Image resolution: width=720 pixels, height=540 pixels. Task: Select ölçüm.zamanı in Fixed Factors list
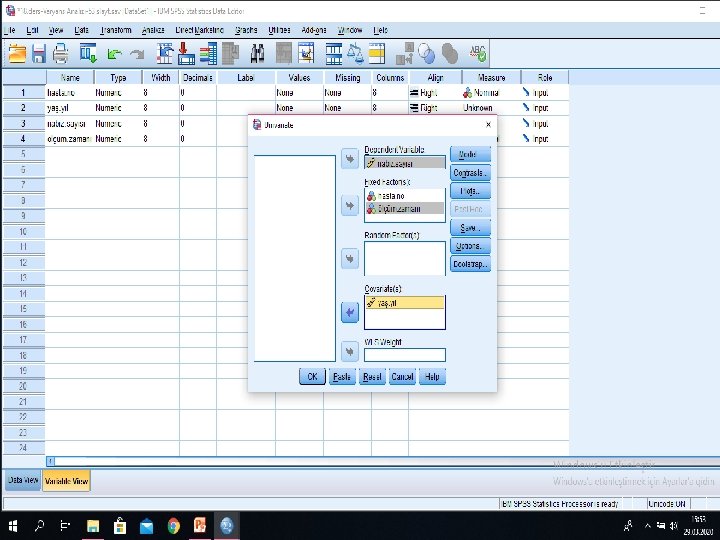[405, 208]
